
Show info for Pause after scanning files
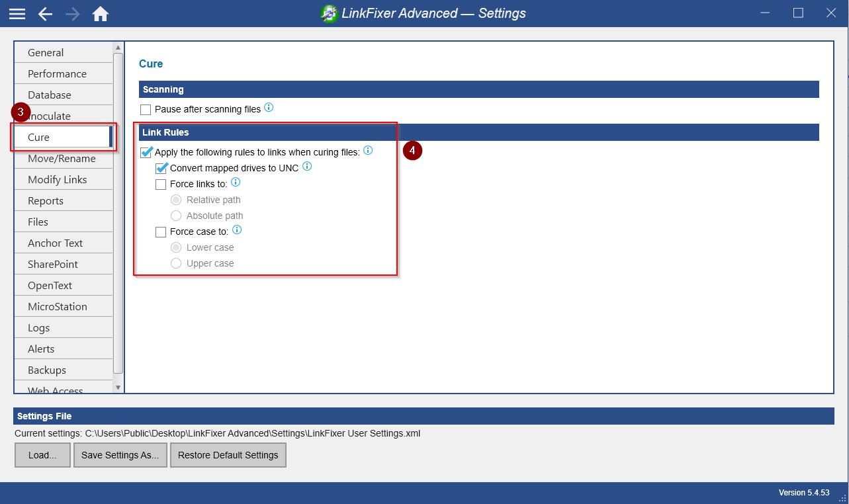(269, 108)
